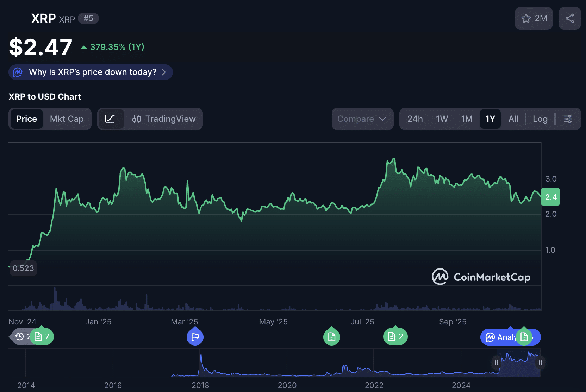Switch to the 24h time range tab
Viewport: 586px width, 392px height.
[x=415, y=119]
